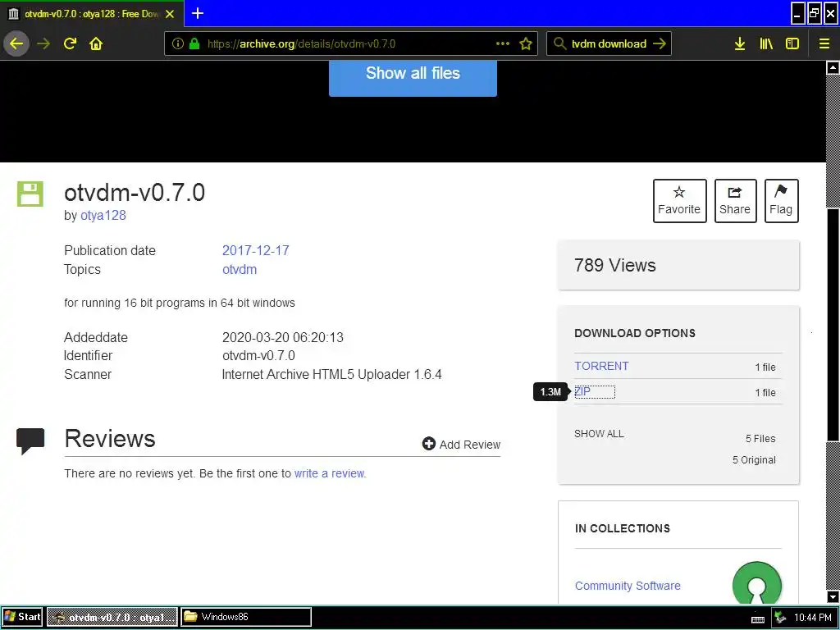840x630 pixels.
Task: Open the Windows86 folder from taskbar
Action: [246, 617]
